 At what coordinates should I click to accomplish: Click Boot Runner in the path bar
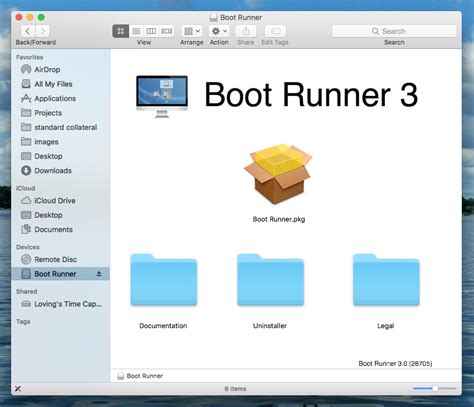click(140, 376)
